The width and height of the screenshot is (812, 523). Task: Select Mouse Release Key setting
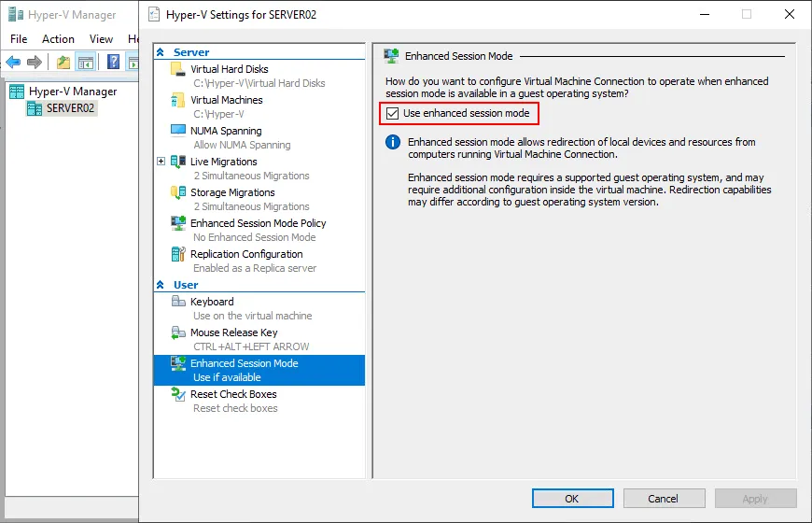click(x=233, y=332)
